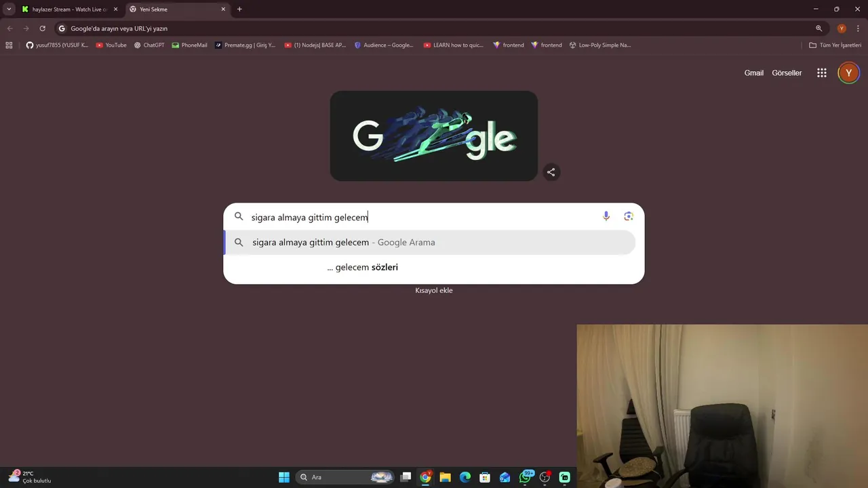
Task: Open OBS Studio from taskbar
Action: (545, 477)
